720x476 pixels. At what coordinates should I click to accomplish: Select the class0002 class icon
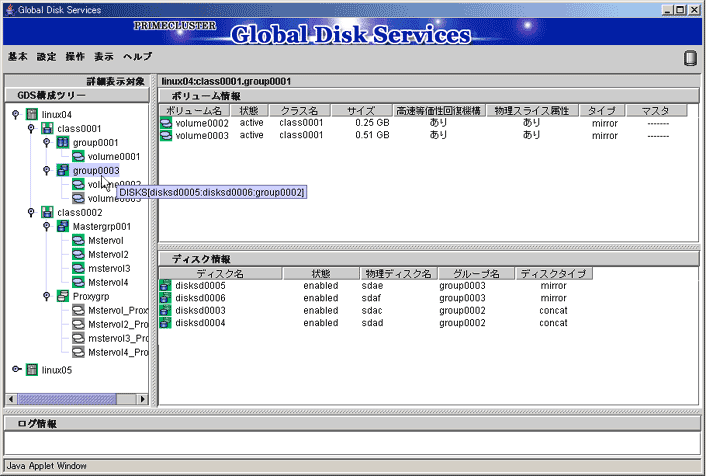coord(47,212)
